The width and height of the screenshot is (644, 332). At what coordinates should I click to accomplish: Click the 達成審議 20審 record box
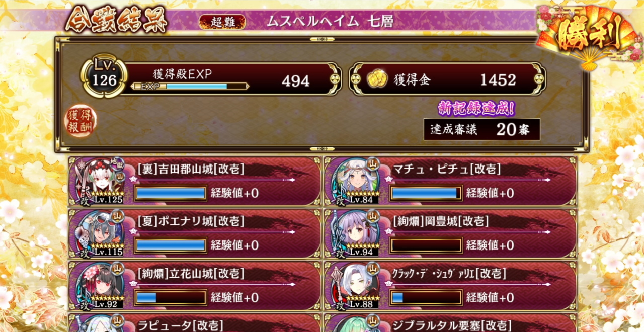point(482,129)
